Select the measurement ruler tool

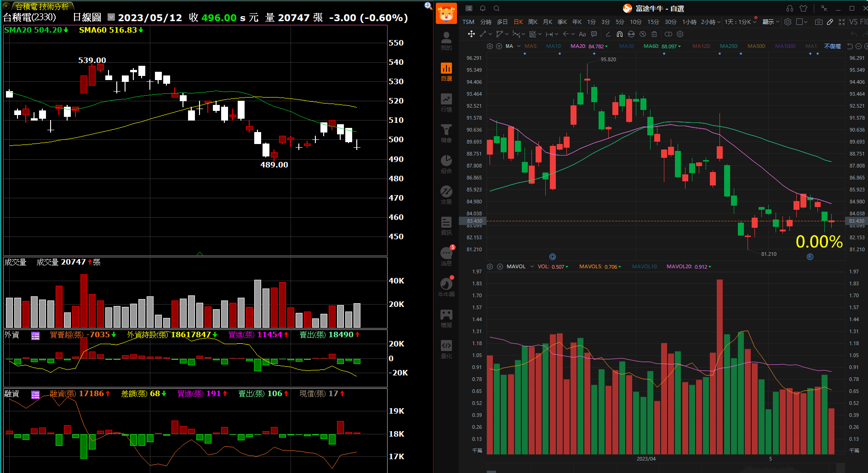(533, 34)
